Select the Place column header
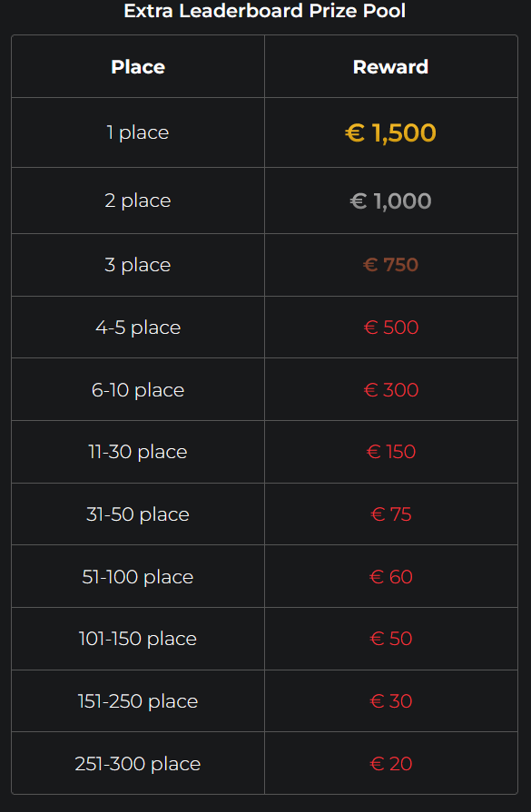The height and width of the screenshot is (812, 531). [x=138, y=67]
